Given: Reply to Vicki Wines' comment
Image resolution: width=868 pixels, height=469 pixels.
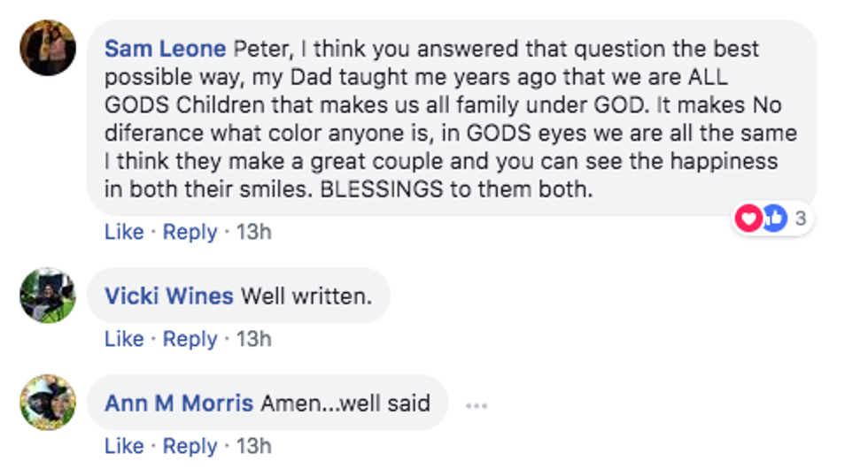Looking at the screenshot, I should click(x=190, y=339).
